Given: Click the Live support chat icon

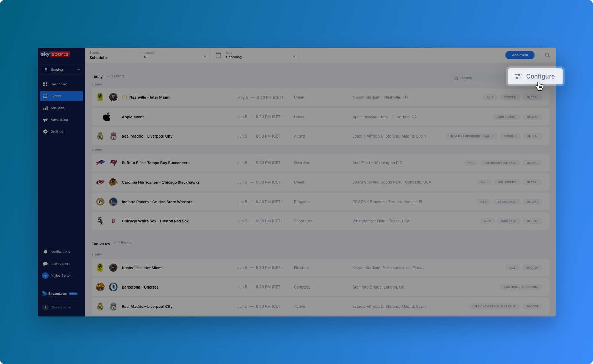Looking at the screenshot, I should 45,264.
